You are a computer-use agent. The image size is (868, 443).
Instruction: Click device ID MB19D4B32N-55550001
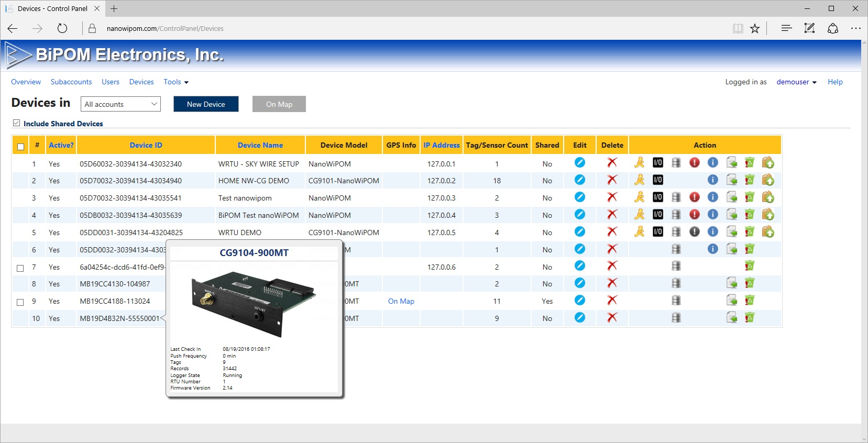pyautogui.click(x=119, y=319)
